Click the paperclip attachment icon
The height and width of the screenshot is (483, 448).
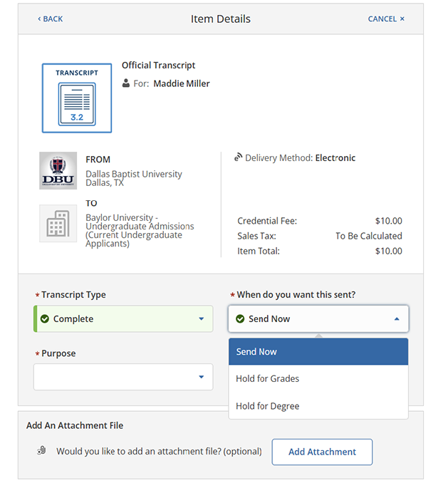pyautogui.click(x=42, y=451)
